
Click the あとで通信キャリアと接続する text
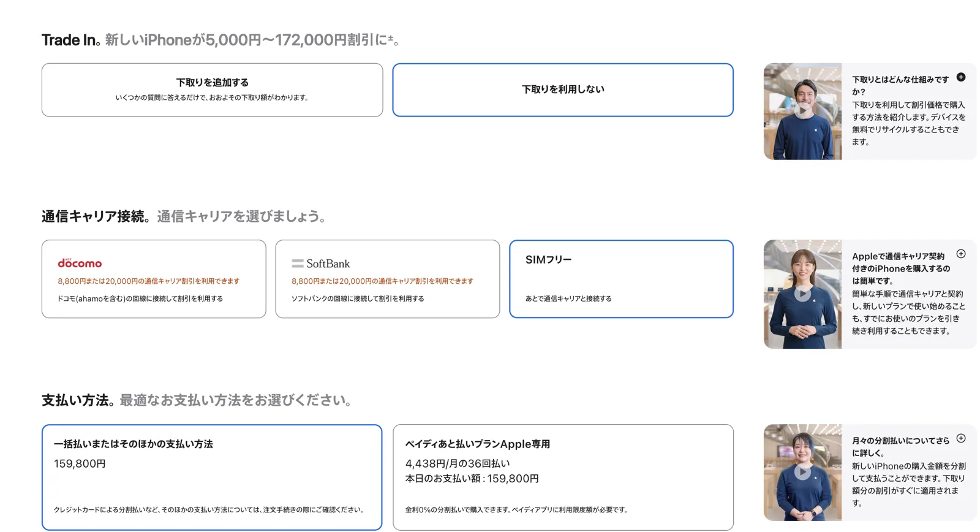568,298
